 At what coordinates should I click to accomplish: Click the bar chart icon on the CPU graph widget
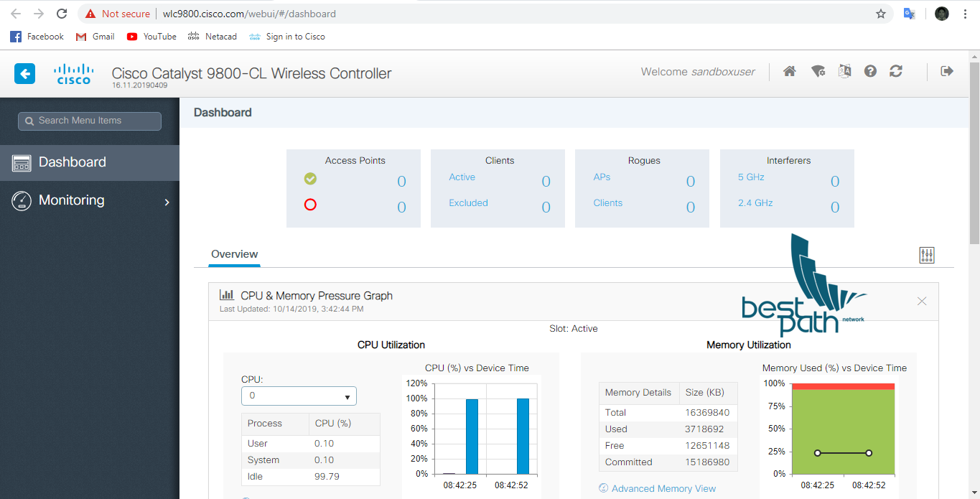tap(228, 294)
